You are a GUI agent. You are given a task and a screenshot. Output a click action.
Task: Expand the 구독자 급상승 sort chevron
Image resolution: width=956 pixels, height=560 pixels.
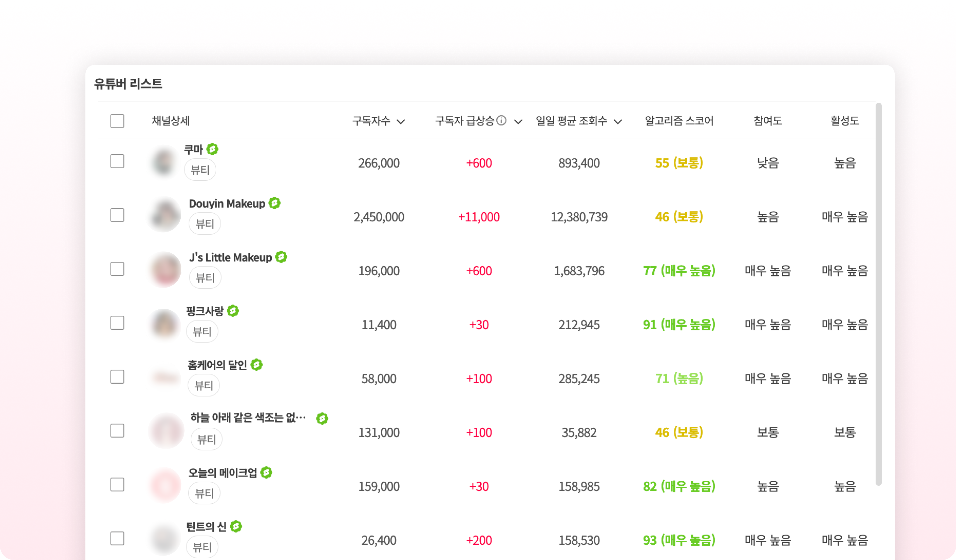pos(518,122)
